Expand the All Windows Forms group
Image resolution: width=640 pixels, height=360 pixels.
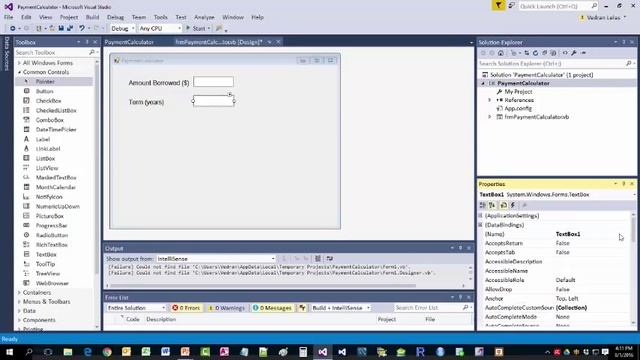pyautogui.click(x=19, y=63)
